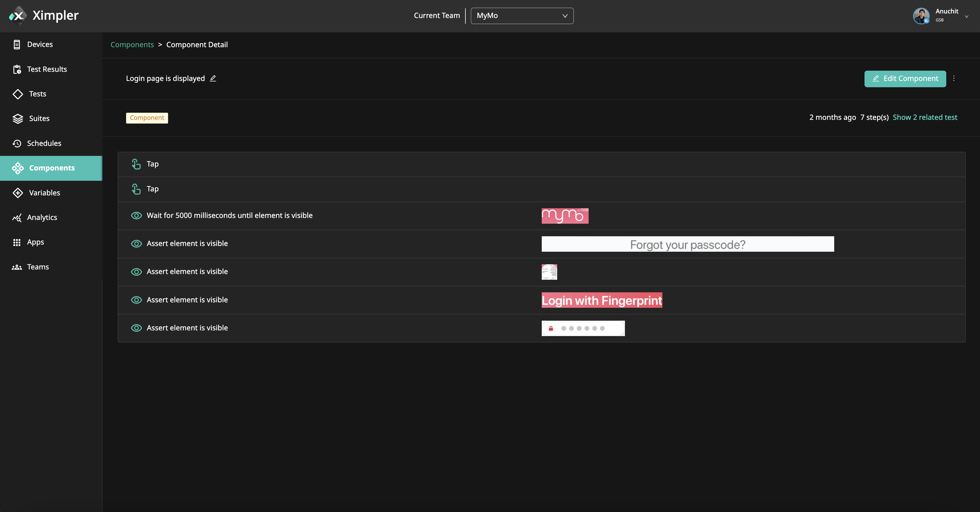
Task: Click the Component orange label badge
Action: (147, 118)
